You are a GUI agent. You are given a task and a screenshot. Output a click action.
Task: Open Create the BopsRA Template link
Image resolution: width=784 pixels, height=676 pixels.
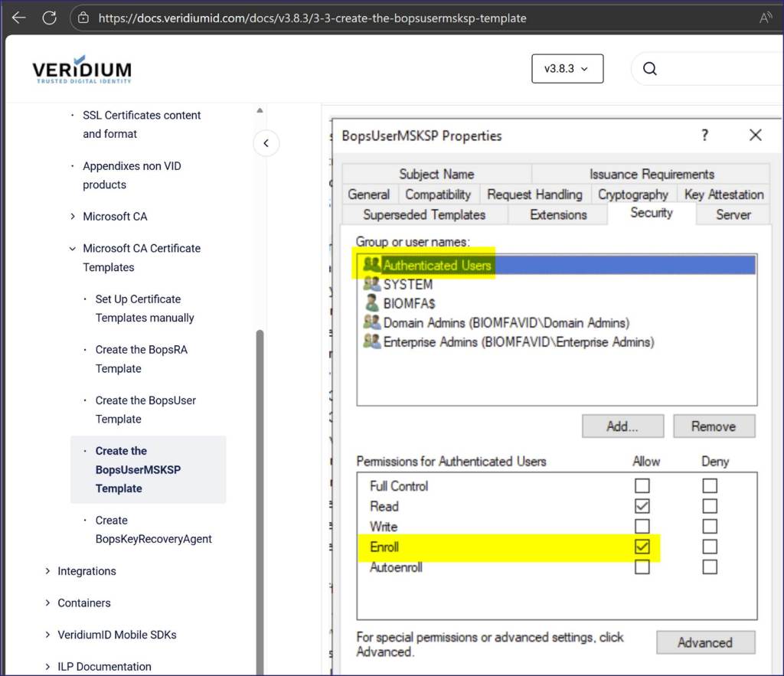141,359
